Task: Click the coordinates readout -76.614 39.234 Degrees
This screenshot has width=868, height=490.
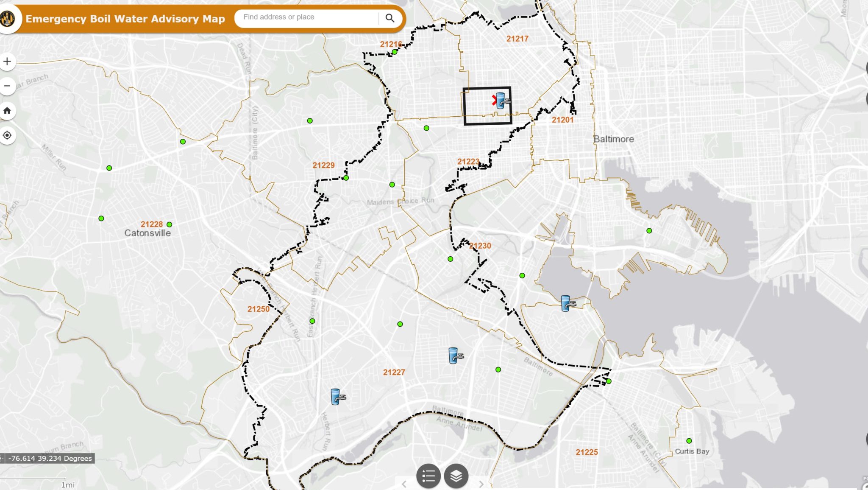Action: tap(50, 458)
